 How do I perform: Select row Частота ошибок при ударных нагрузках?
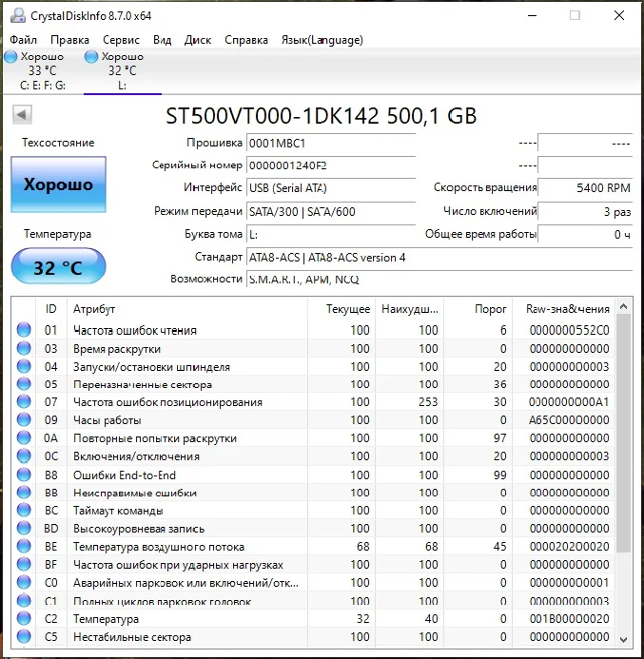[313, 565]
